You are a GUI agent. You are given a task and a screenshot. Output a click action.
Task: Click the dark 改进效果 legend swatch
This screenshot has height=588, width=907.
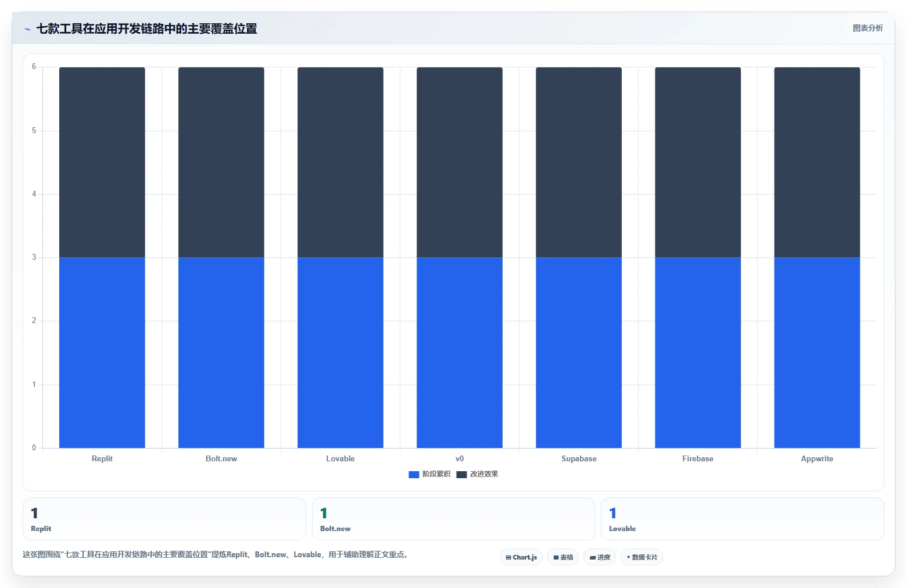pyautogui.click(x=461, y=475)
